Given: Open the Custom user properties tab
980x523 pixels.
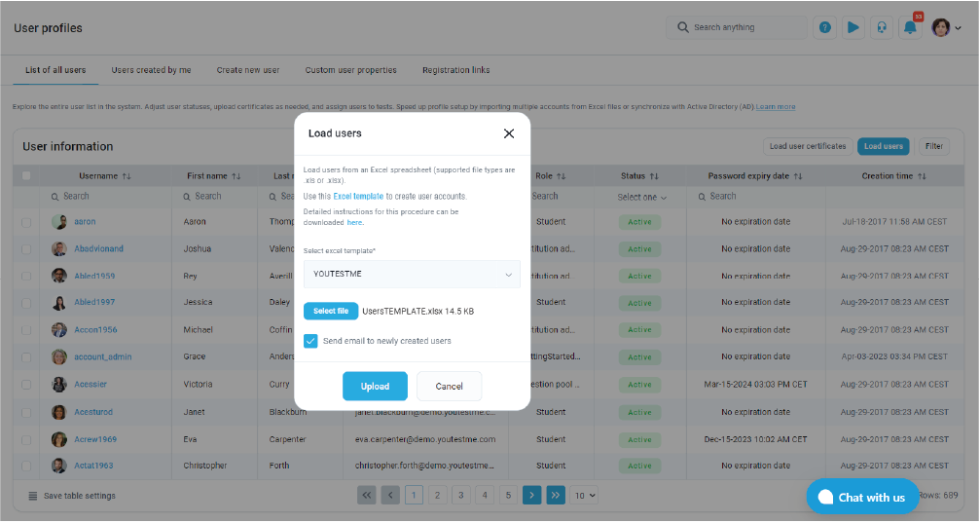Looking at the screenshot, I should click(x=350, y=70).
